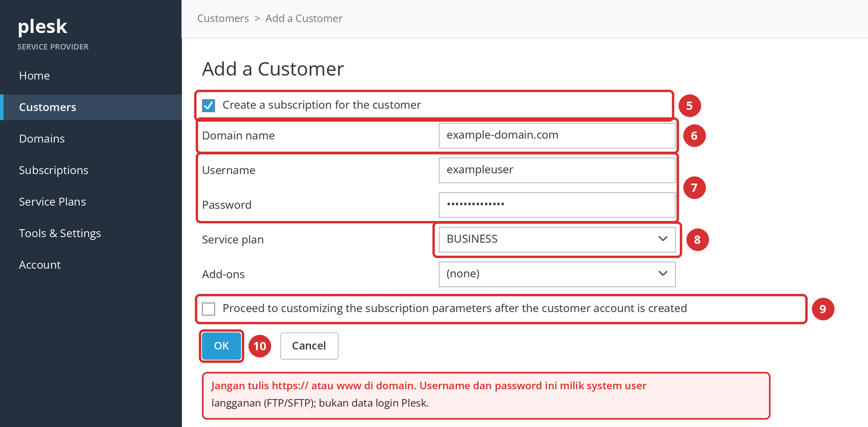The image size is (868, 427).
Task: Uncheck Create a subscription for the customer
Action: tap(208, 105)
